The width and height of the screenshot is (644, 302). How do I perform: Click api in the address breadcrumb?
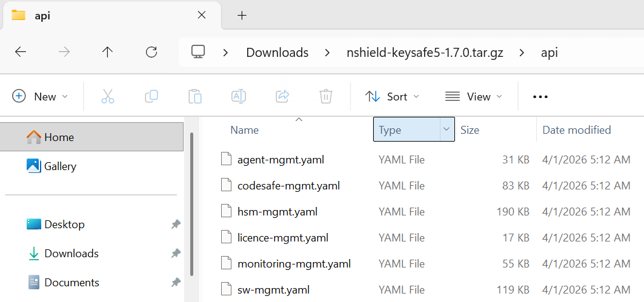click(x=549, y=53)
